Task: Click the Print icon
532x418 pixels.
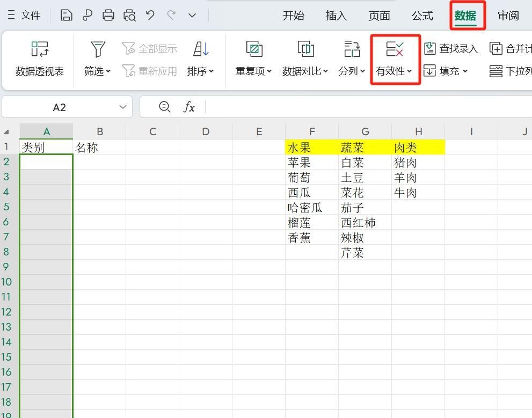Action: point(108,15)
